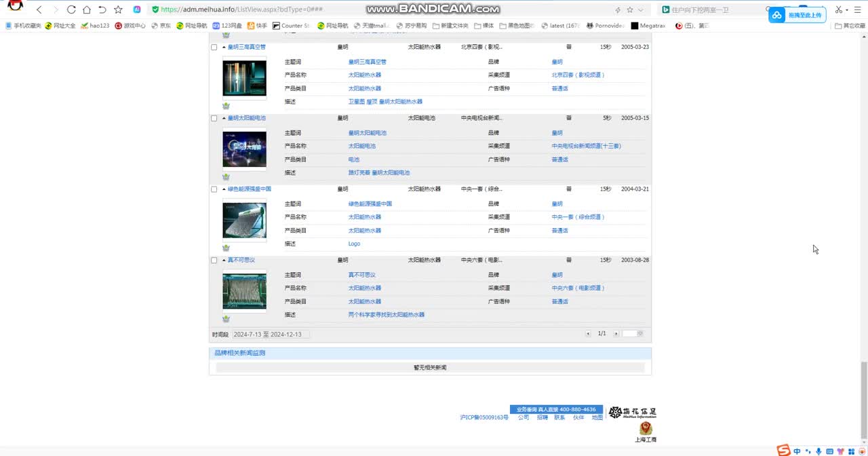Click the Logo description link

355,244
